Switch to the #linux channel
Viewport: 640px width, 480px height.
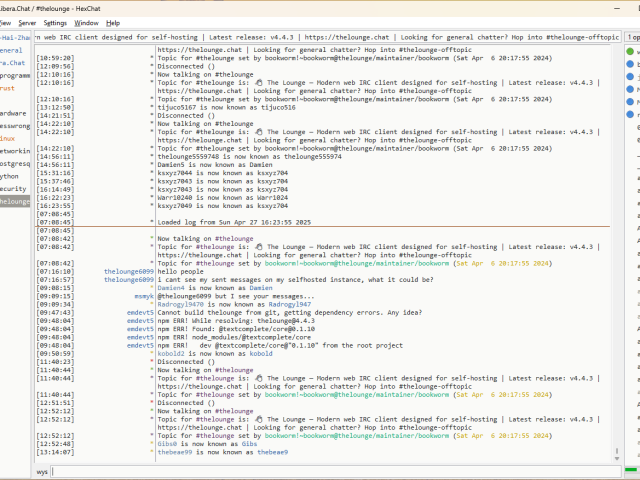click(x=8, y=138)
